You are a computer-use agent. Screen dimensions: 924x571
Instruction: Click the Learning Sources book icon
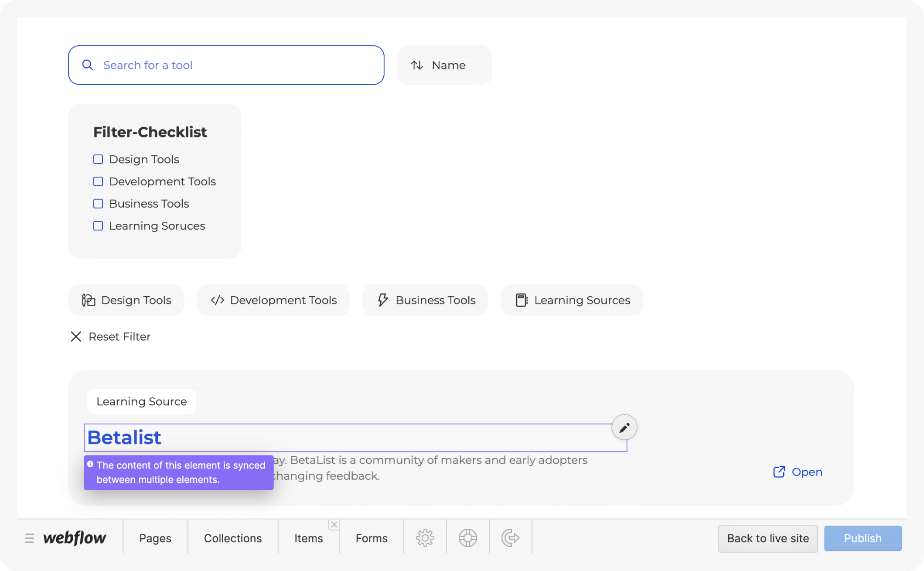coord(522,300)
